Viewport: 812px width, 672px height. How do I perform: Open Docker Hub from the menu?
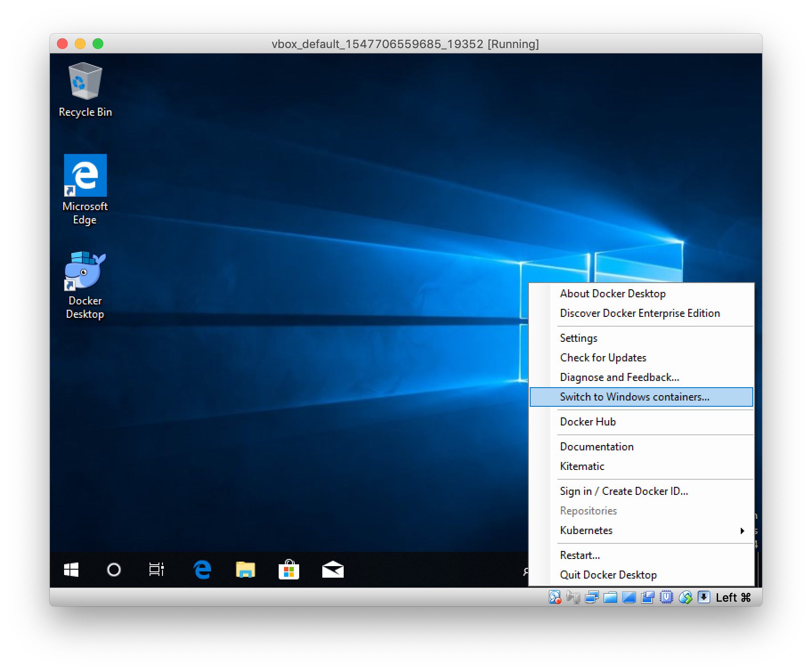588,422
